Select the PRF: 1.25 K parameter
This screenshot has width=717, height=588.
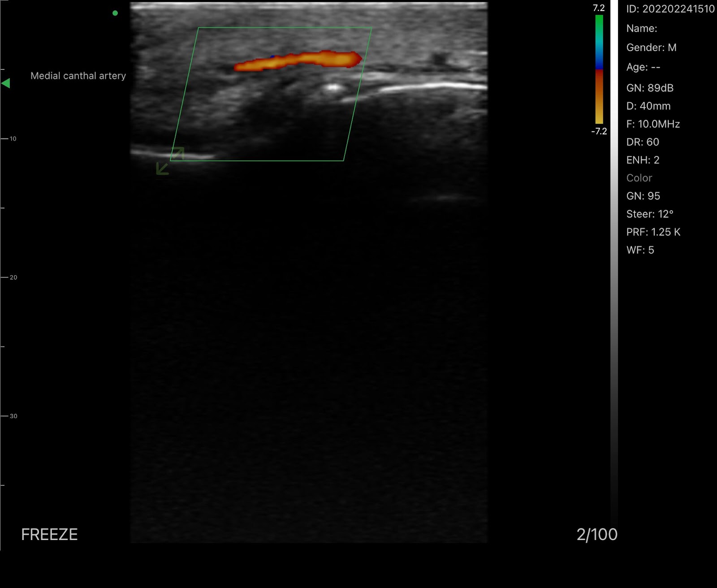pyautogui.click(x=653, y=232)
